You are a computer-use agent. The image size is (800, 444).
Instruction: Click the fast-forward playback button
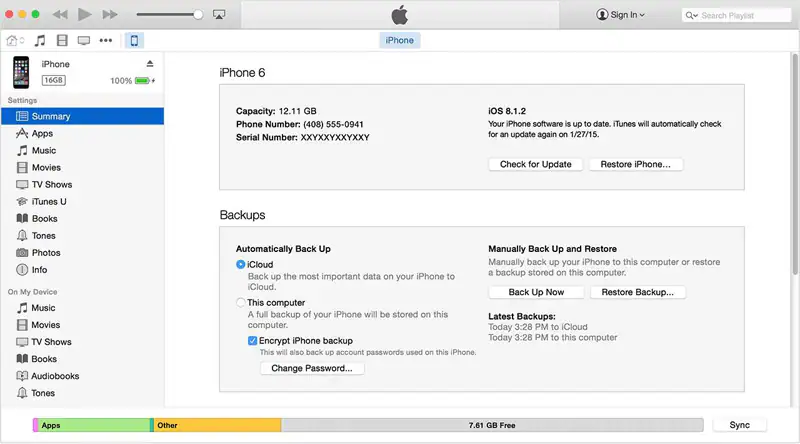(x=110, y=14)
